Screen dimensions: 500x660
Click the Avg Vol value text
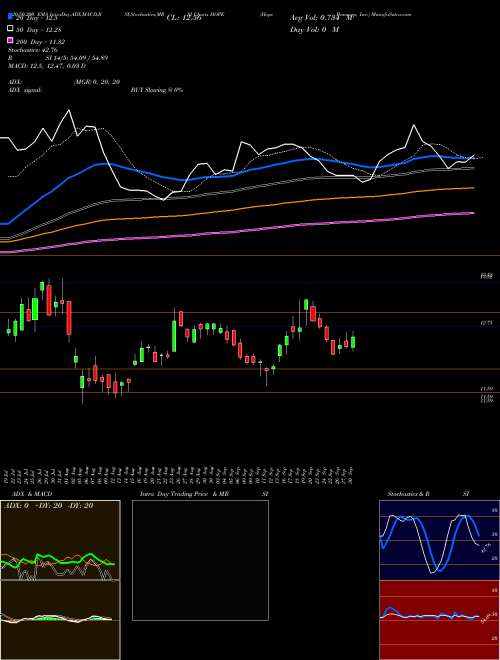click(321, 18)
